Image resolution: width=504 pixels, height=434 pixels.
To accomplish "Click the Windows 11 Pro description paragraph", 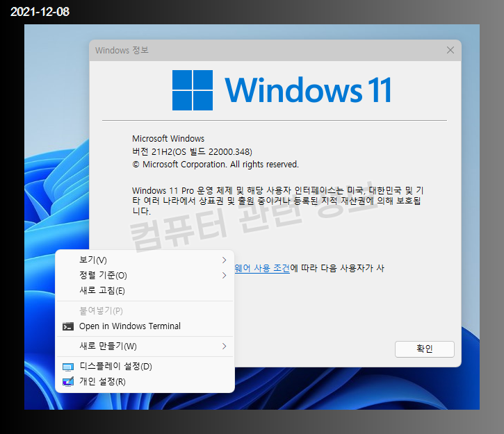I will (x=277, y=201).
